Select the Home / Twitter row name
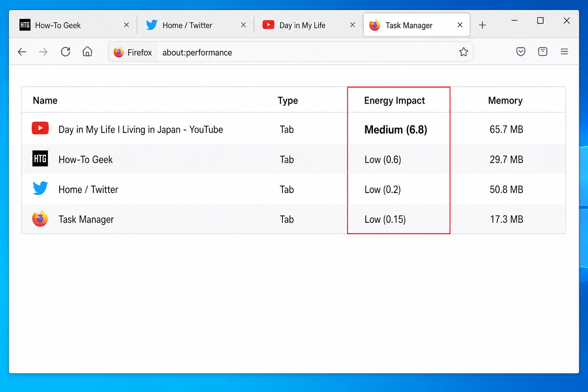Viewport: 588px width, 392px height. coord(88,189)
